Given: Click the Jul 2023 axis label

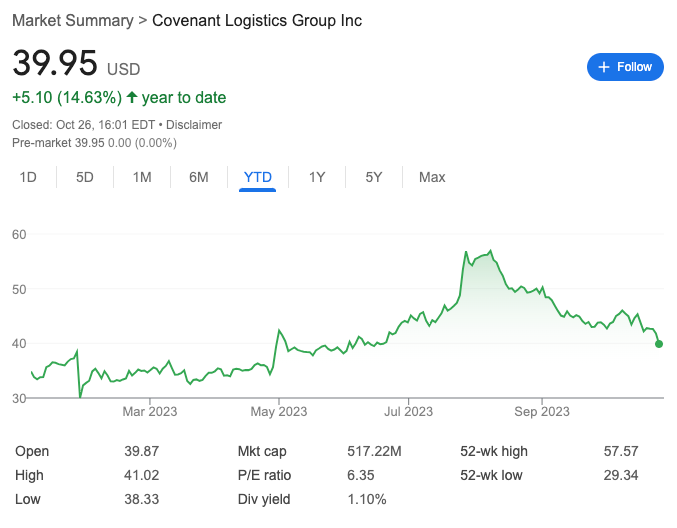Looking at the screenshot, I should tap(408, 411).
